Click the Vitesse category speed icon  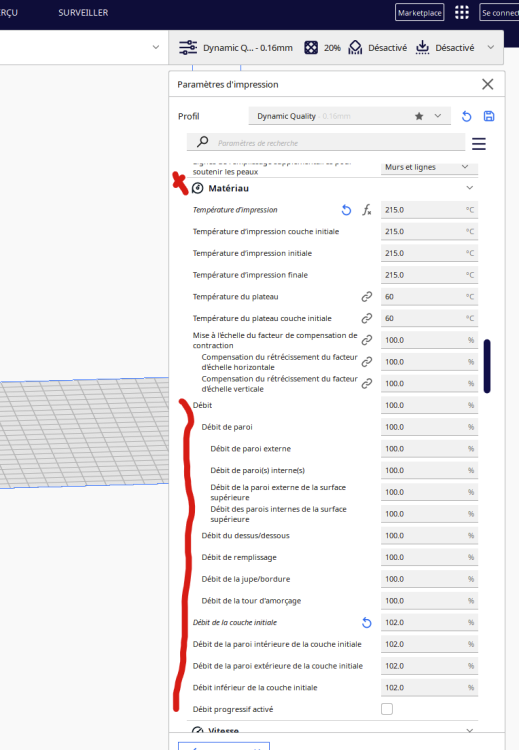(198, 730)
